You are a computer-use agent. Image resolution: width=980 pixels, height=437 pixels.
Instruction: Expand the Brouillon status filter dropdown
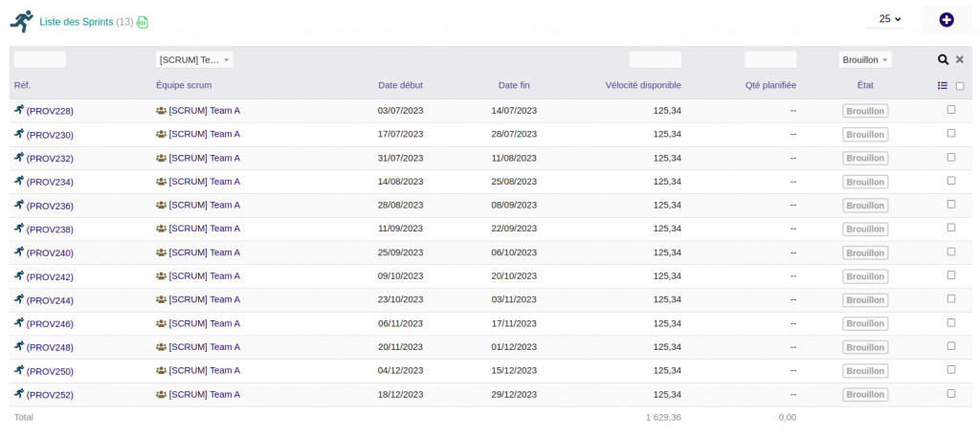coord(865,59)
